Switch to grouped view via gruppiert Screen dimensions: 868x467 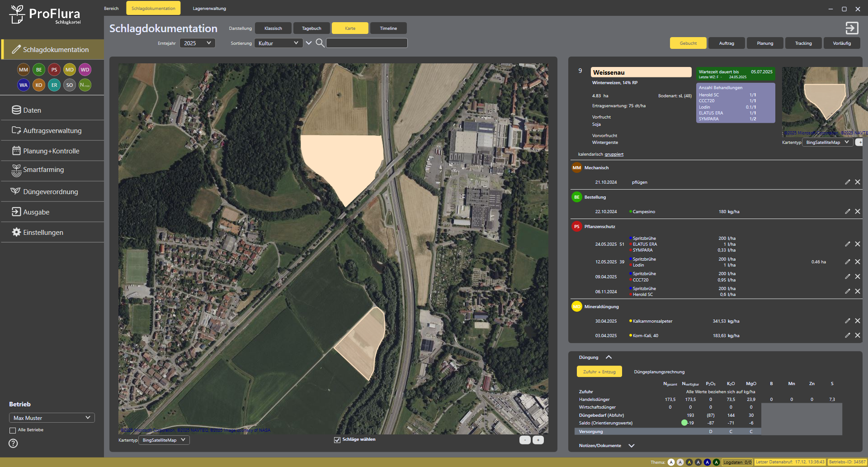[614, 154]
